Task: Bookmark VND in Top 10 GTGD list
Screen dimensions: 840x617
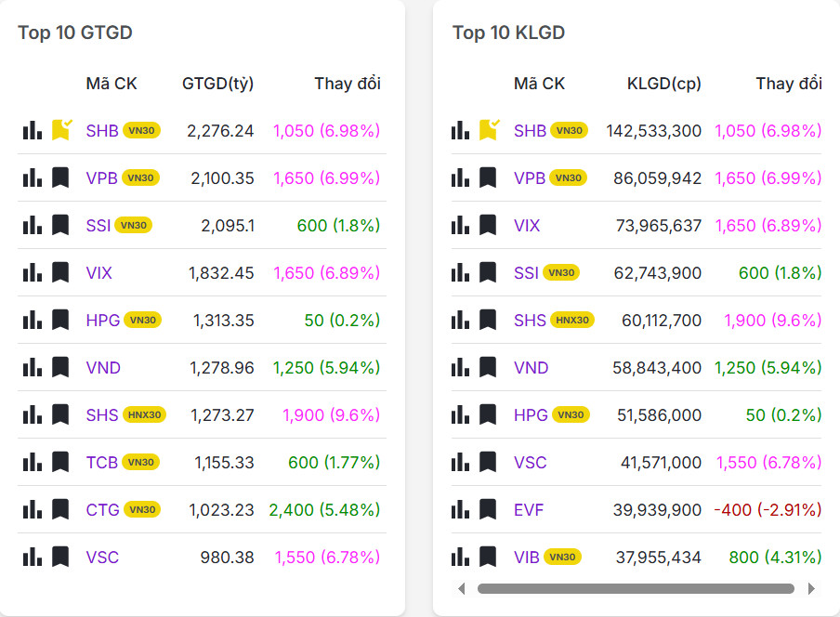Action: coord(60,367)
